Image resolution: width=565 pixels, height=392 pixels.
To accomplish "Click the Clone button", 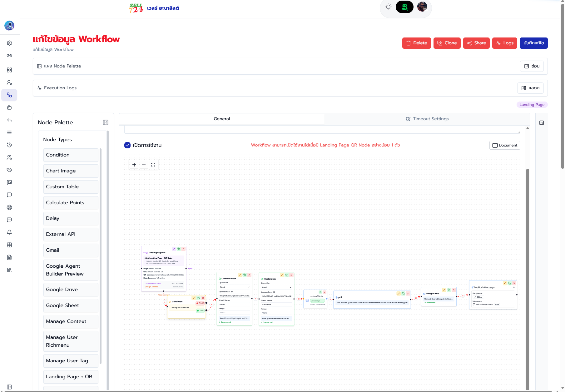I will coord(447,43).
